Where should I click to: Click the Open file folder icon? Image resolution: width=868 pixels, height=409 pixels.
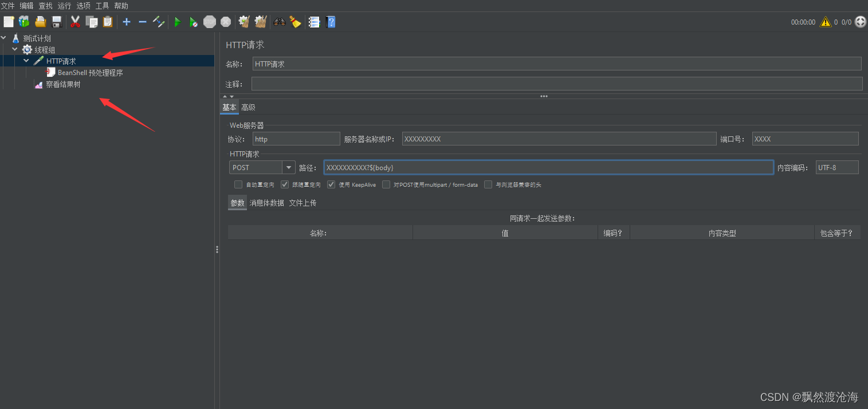tap(40, 22)
